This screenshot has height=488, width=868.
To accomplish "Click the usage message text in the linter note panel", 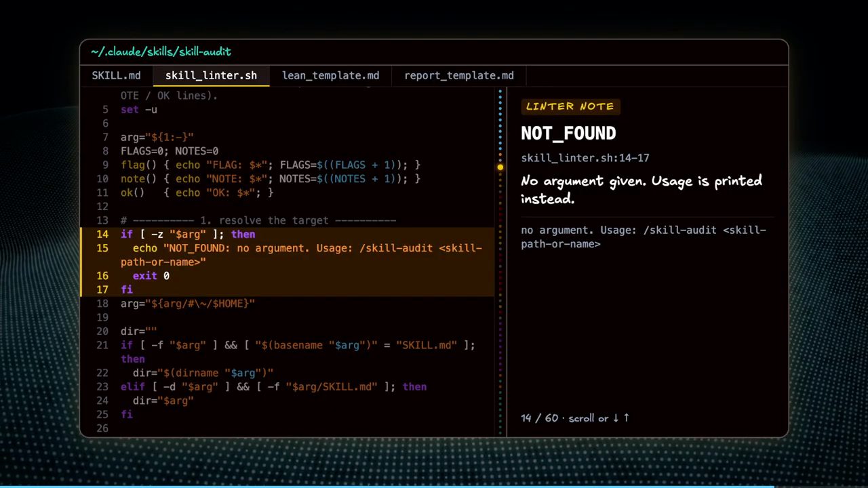I will coord(644,237).
